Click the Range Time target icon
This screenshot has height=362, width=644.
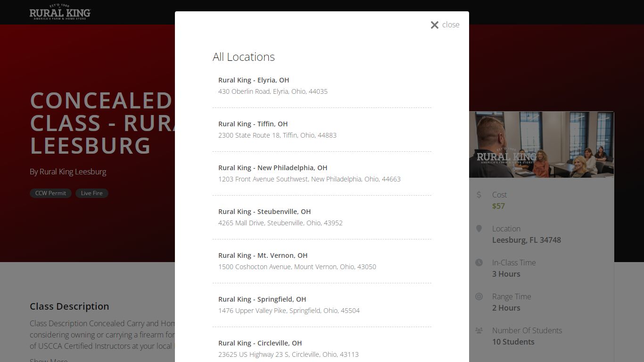click(x=479, y=296)
